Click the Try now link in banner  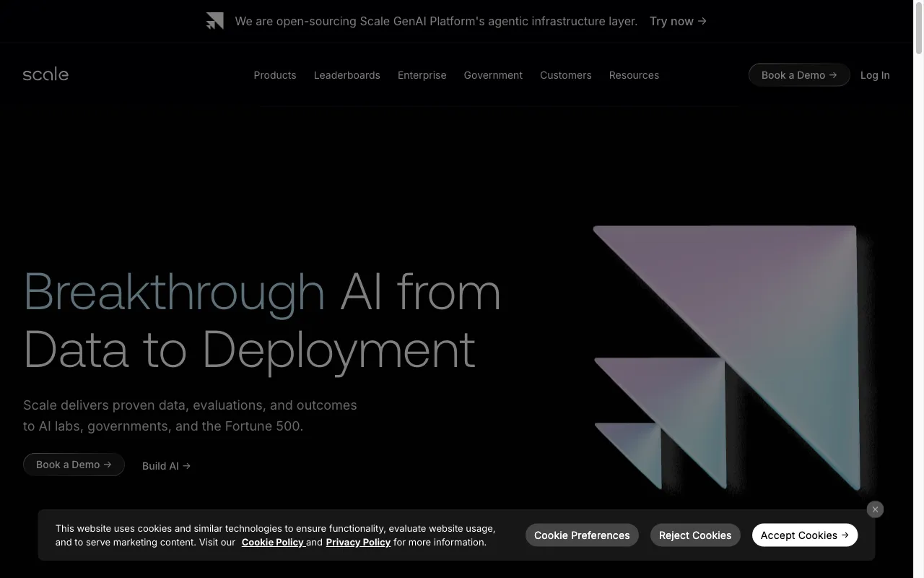678,21
